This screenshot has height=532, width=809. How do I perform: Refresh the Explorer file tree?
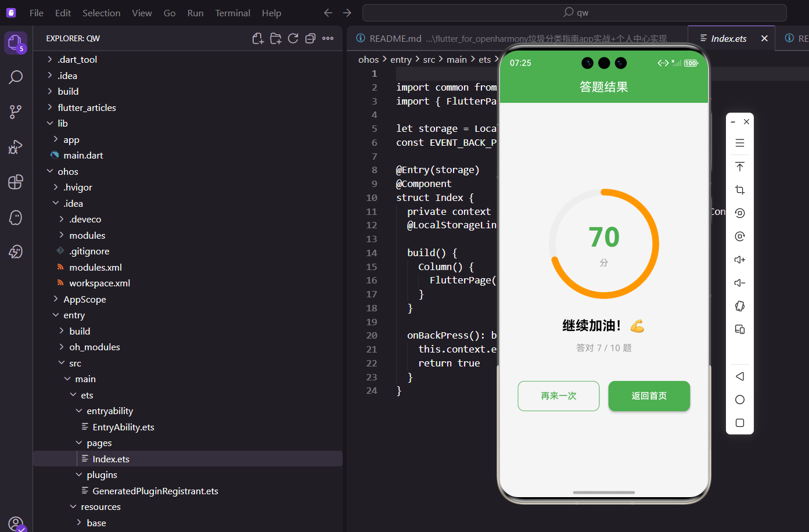293,38
